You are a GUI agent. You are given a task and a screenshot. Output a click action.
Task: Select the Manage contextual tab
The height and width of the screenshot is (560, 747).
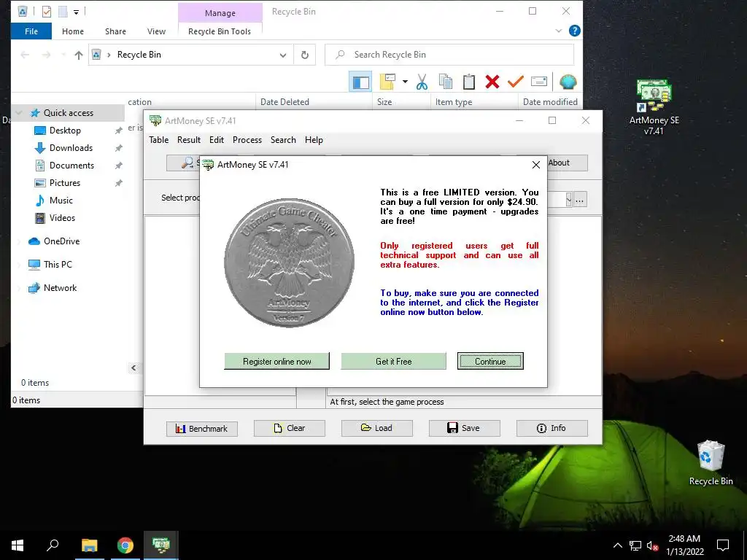pos(220,13)
